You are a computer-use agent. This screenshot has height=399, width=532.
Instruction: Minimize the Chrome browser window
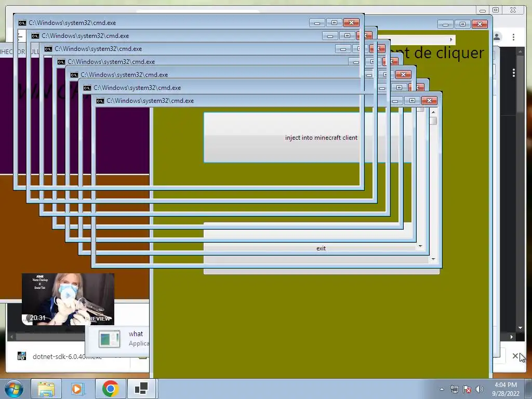482,10
